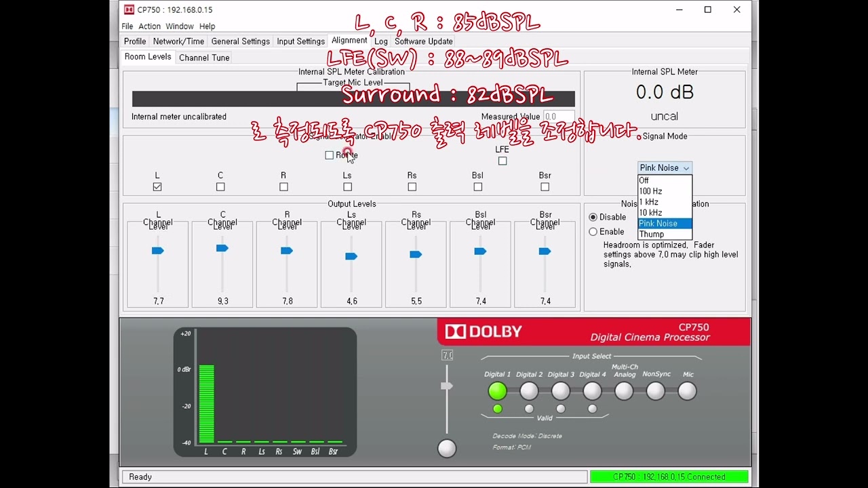Viewport: 868px width, 488px height.
Task: Click the Dolby logo on processor panel
Action: 484,331
